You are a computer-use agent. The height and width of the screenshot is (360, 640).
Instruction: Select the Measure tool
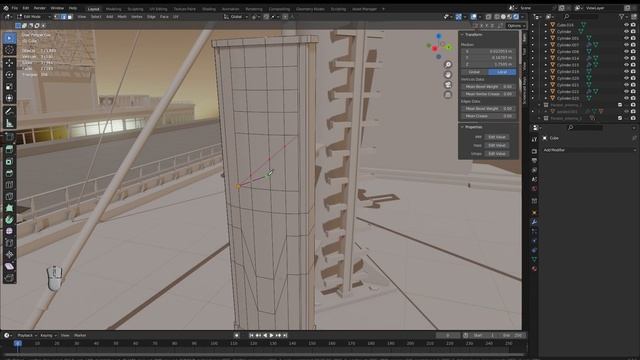tap(9, 123)
